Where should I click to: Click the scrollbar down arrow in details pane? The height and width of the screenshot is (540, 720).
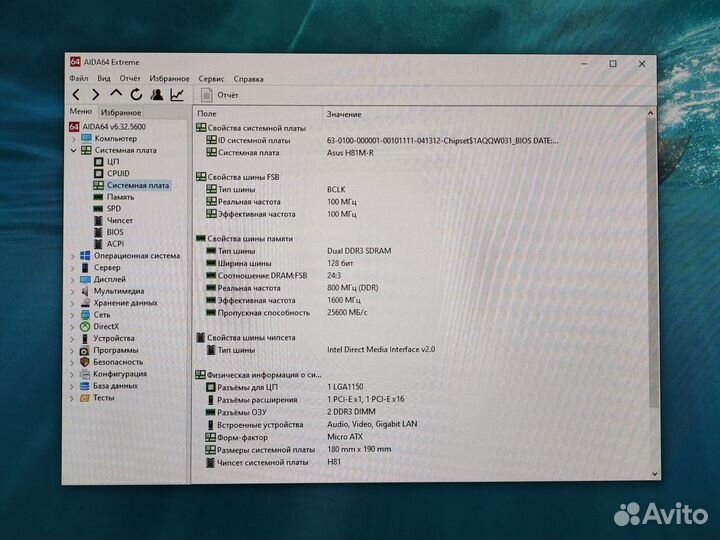(655, 474)
